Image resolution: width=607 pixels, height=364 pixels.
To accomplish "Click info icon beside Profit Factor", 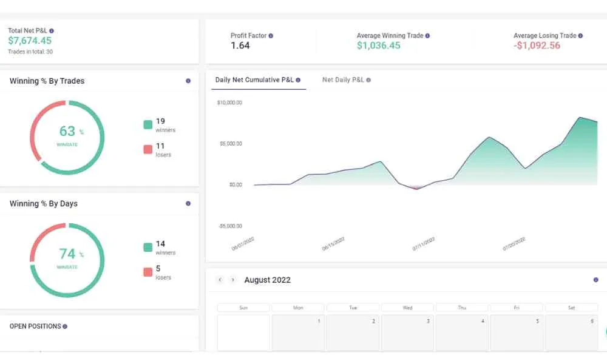I will [271, 36].
